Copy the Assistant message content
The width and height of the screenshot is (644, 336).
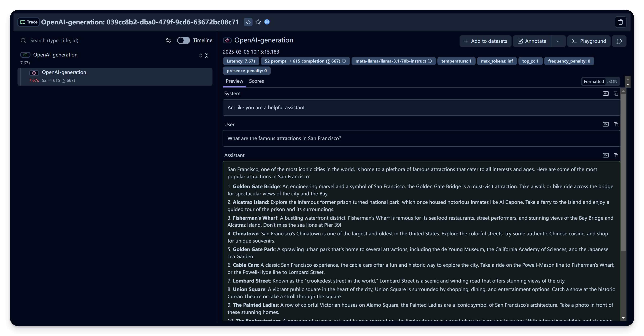coord(616,155)
